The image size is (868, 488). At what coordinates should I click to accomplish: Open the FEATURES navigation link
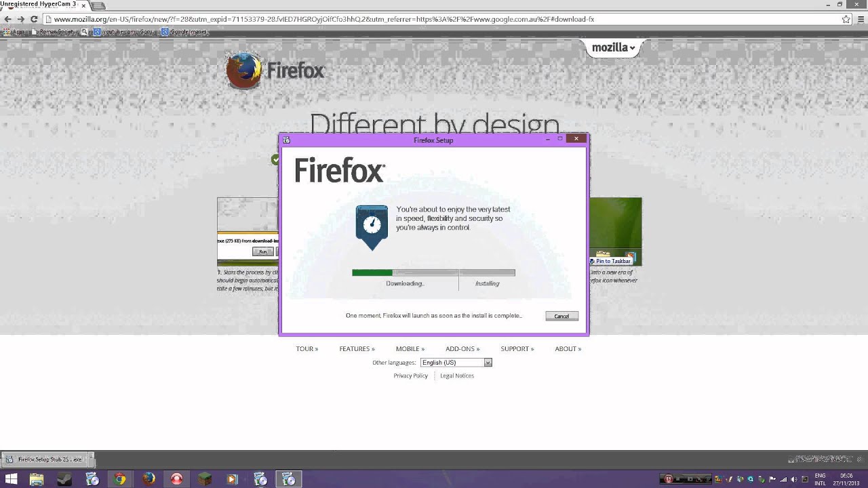pyautogui.click(x=357, y=349)
